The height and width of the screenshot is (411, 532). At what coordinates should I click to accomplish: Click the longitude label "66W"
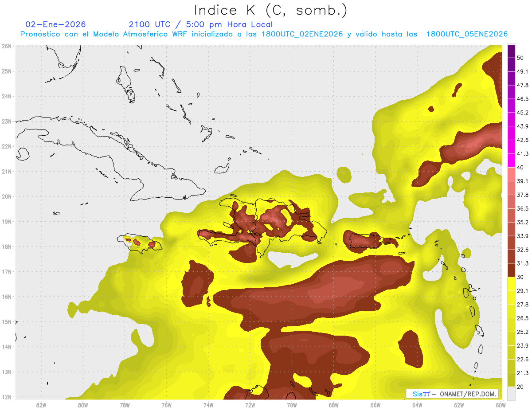375,405
